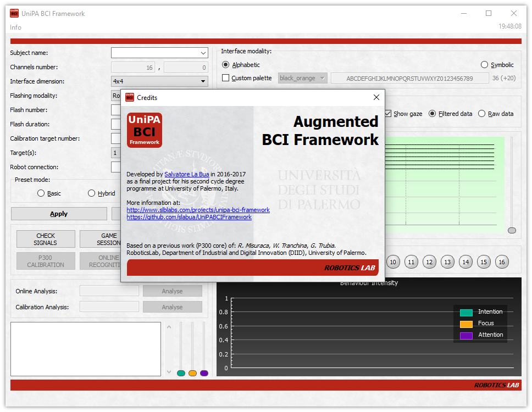Click the Calibration Analysis Analyse button
The width and height of the screenshot is (532, 412).
173,307
